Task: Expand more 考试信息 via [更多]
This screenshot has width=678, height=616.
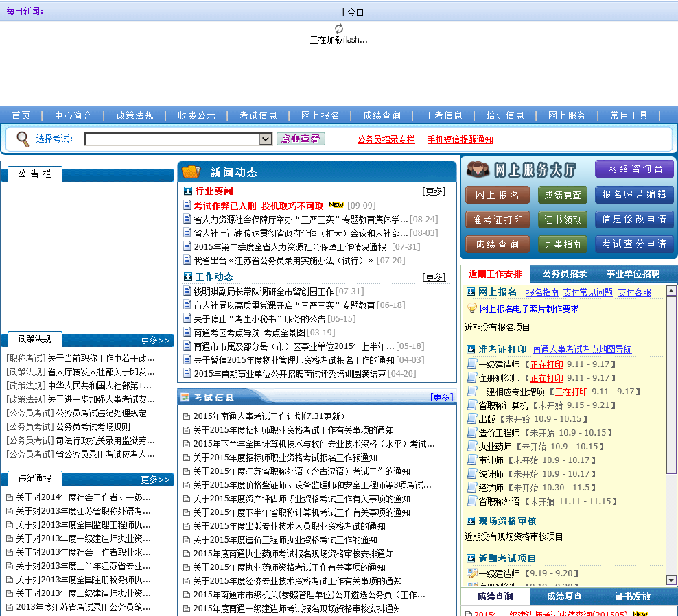Action: (x=441, y=397)
